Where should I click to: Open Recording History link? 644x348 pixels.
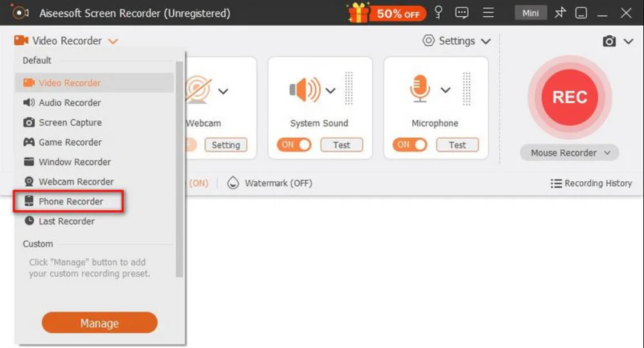coord(591,183)
